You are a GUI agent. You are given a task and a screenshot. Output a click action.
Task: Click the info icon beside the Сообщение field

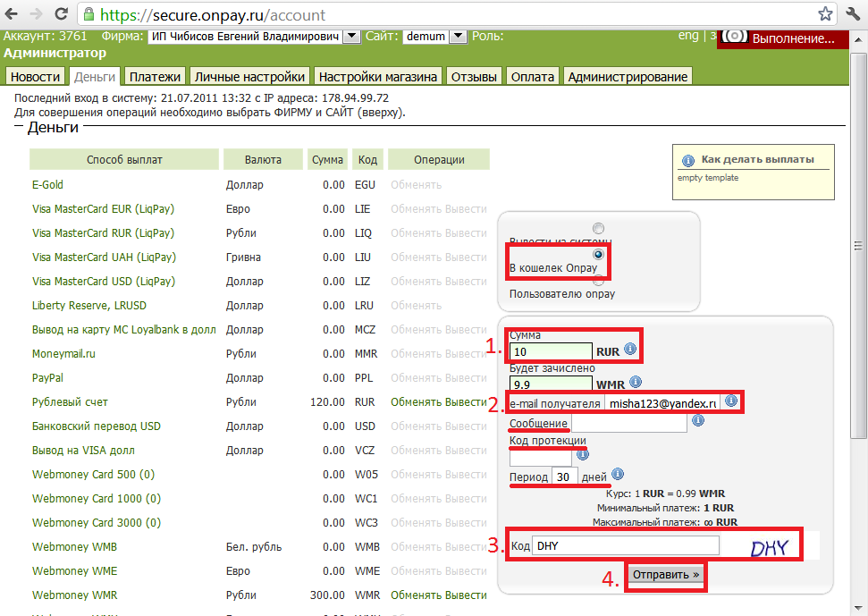coord(698,421)
